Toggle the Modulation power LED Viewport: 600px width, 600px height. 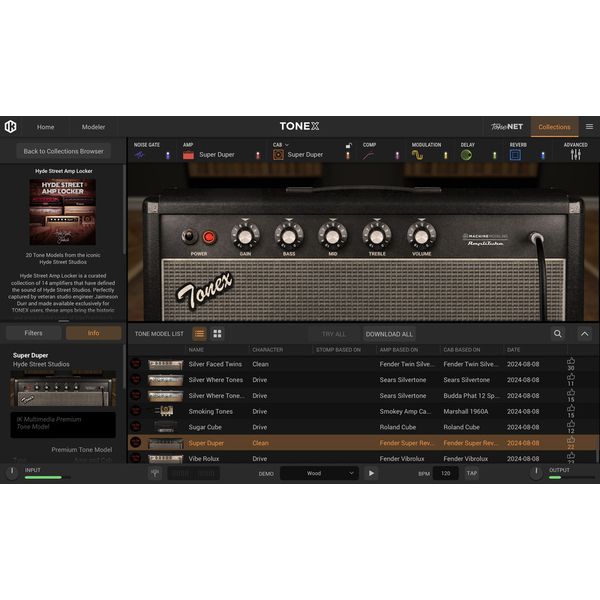445,155
